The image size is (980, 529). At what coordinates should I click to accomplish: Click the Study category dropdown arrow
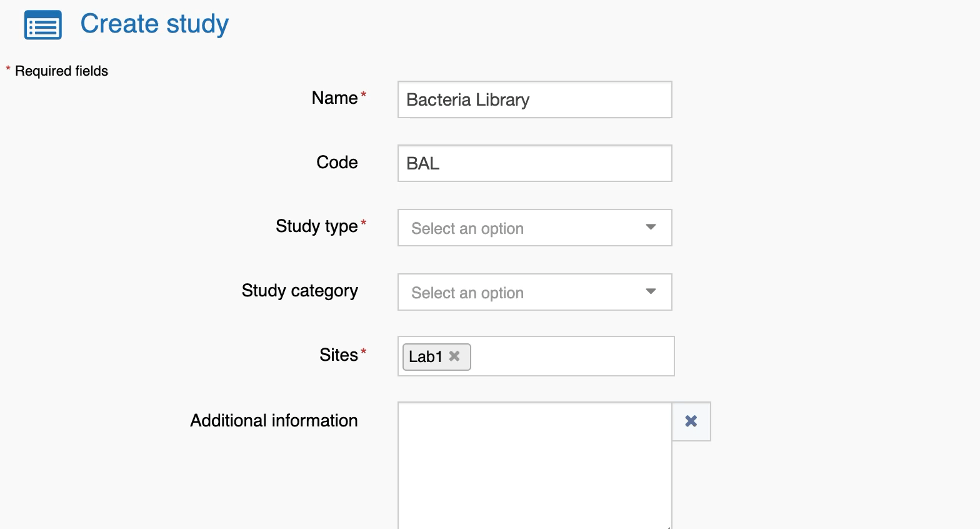(651, 291)
